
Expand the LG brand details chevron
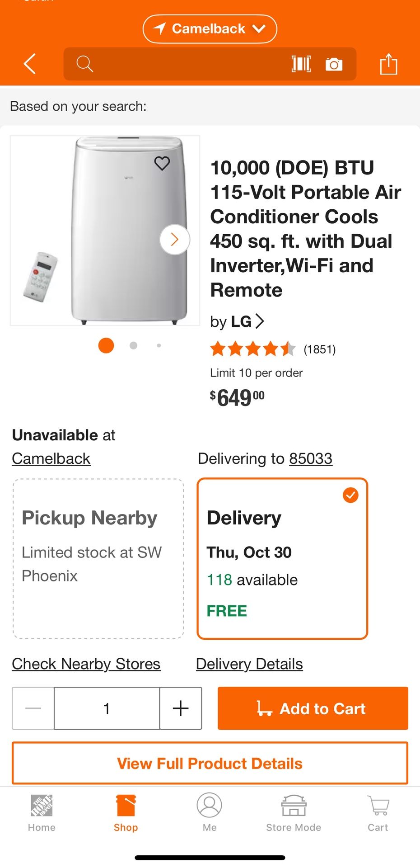click(260, 321)
